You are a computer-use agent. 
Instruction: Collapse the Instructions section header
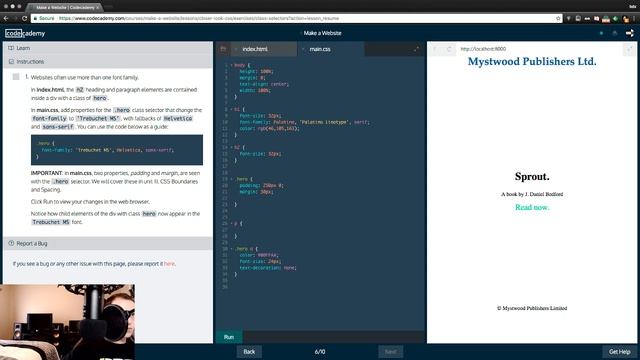108,62
